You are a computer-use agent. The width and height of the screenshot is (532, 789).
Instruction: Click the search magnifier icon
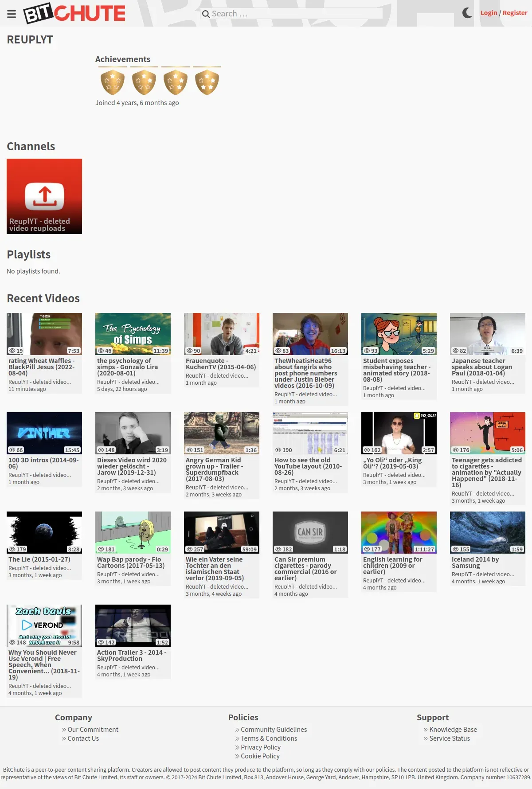tap(206, 14)
